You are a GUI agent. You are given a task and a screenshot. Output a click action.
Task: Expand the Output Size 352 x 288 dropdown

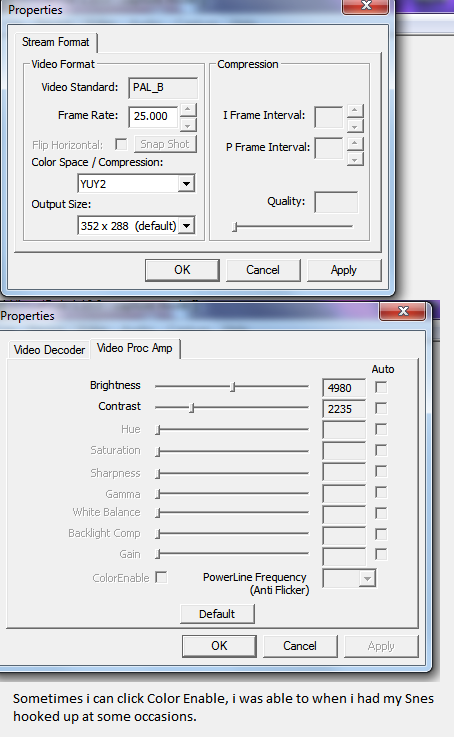click(x=186, y=226)
